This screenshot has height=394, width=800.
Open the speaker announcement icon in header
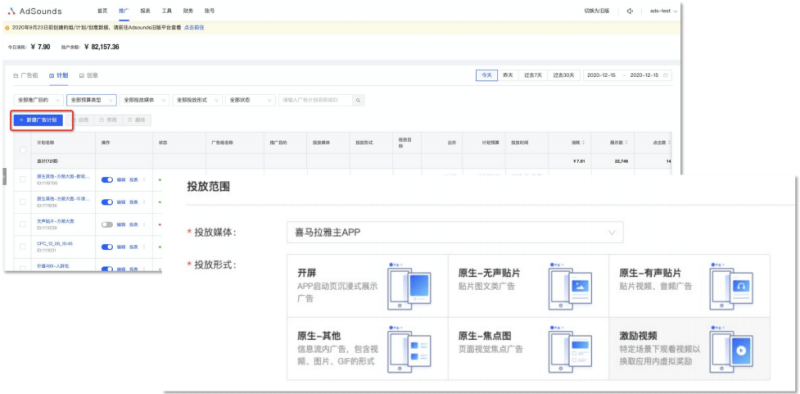(630, 11)
